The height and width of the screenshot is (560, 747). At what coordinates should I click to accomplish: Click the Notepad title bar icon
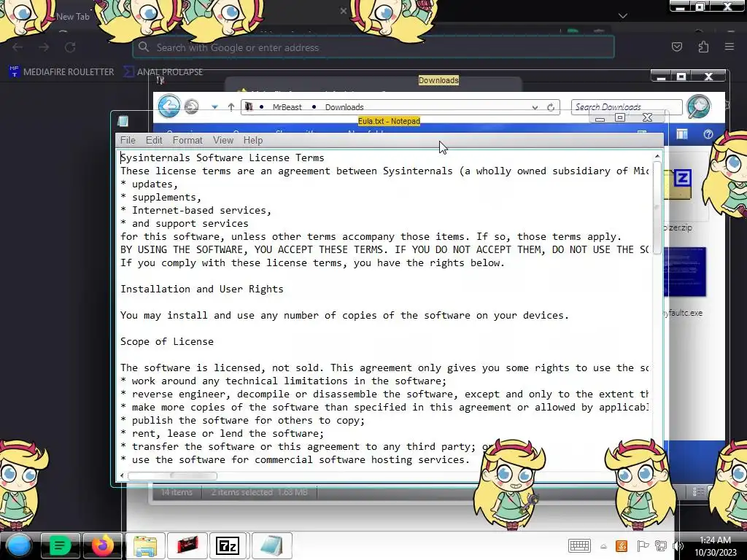(x=123, y=121)
